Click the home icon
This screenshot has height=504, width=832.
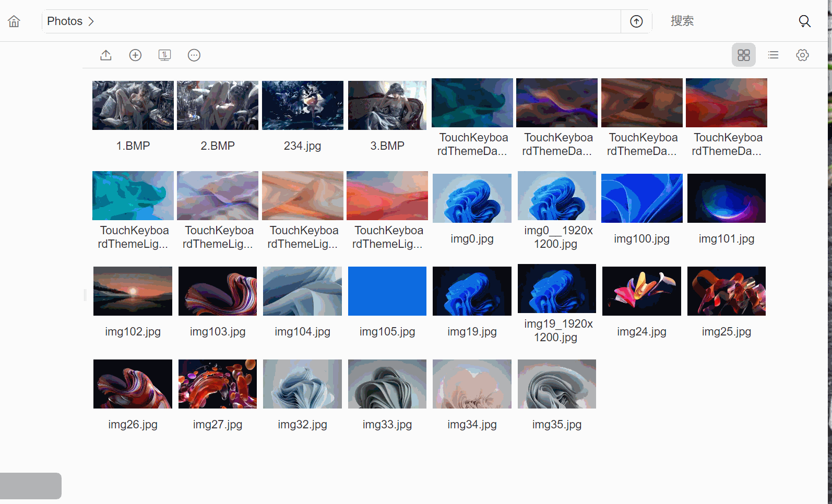click(14, 21)
